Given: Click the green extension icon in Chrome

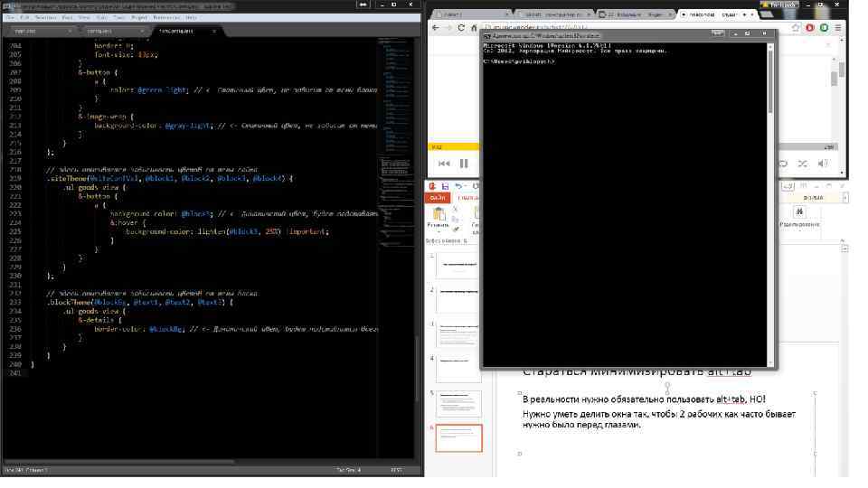Looking at the screenshot, I should point(825,27).
